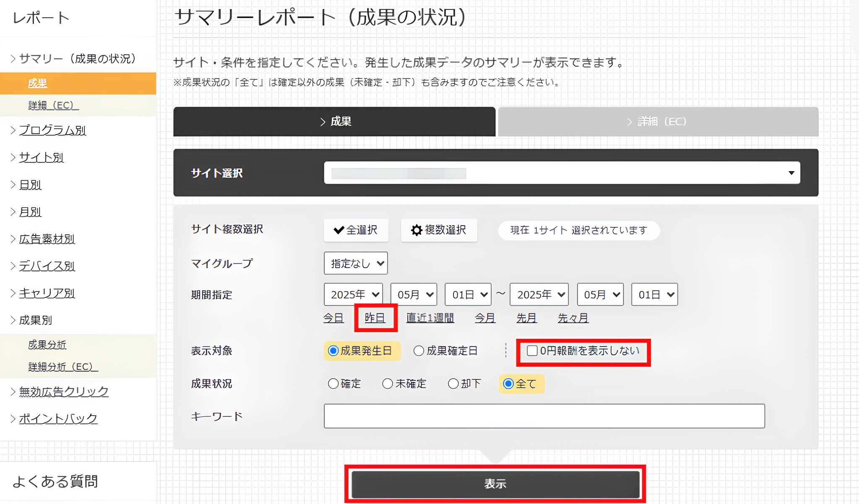Check the 0円報酬を表示しない checkbox

click(532, 351)
